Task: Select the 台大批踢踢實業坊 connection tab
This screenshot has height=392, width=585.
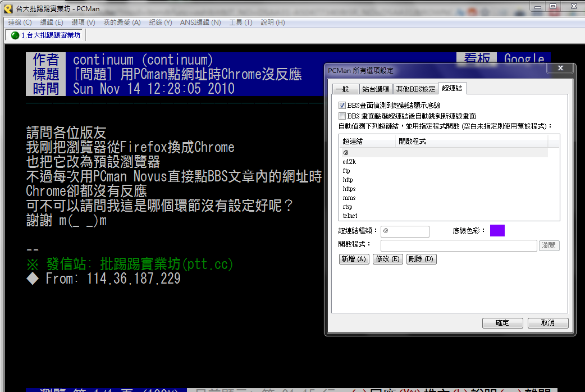Action: pos(45,35)
